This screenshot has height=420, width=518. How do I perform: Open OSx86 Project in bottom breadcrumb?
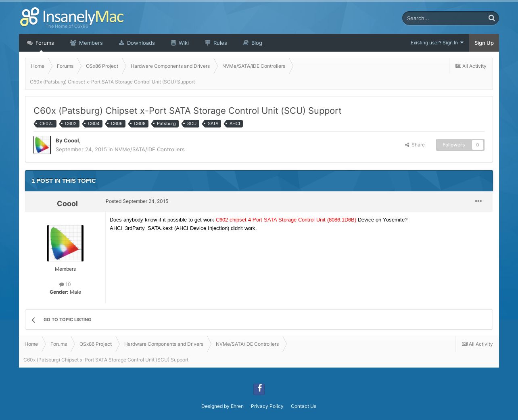96,344
